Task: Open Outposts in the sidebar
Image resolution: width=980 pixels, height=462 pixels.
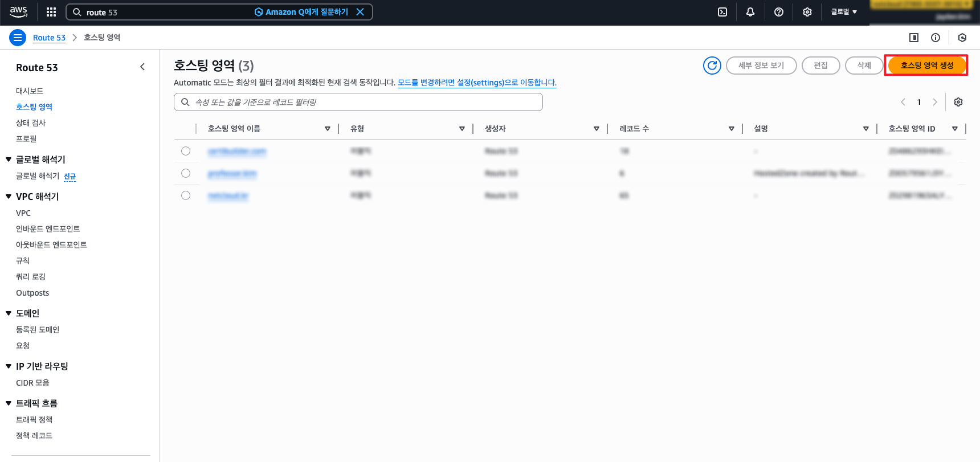Action: 32,293
